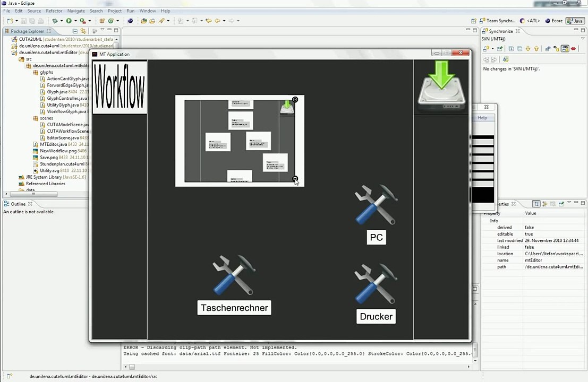Click the small save icon inside workflow thumbnail
The image size is (588, 382).
point(287,108)
